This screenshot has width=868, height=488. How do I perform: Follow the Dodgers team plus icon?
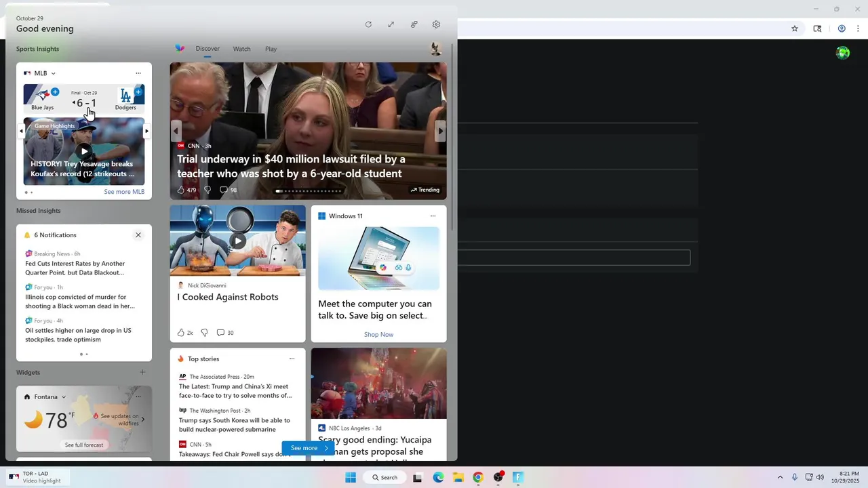138,91
